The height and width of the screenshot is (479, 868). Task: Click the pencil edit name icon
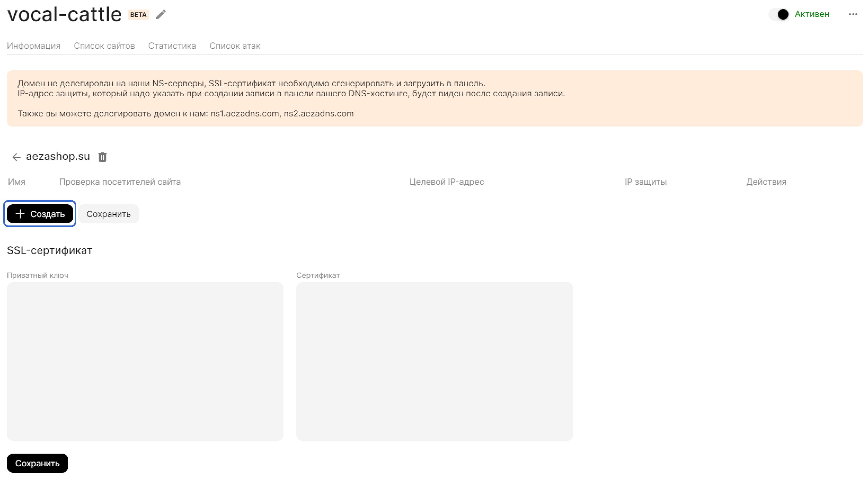(x=161, y=15)
